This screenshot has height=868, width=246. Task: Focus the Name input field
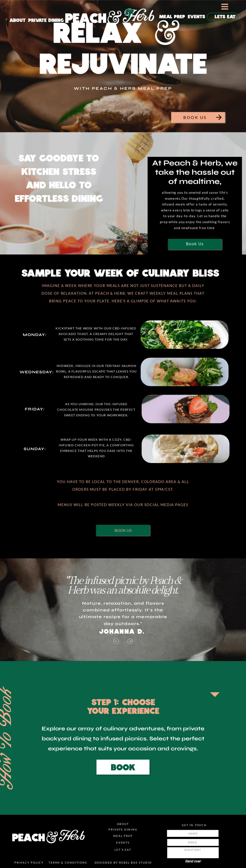pyautogui.click(x=193, y=834)
